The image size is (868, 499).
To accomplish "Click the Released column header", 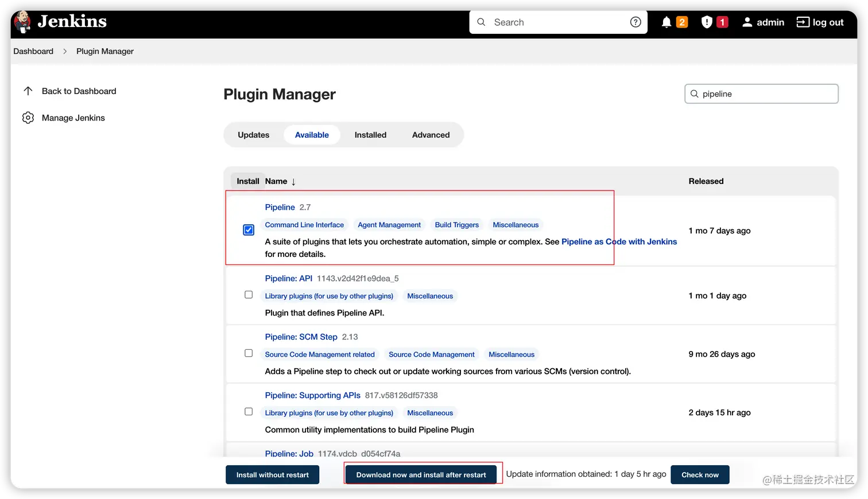I will (706, 181).
